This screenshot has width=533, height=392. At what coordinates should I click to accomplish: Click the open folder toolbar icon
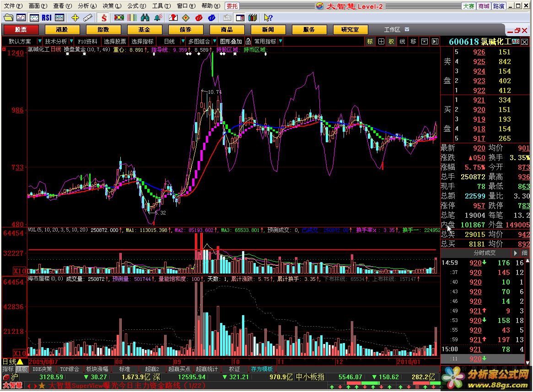tap(9, 18)
